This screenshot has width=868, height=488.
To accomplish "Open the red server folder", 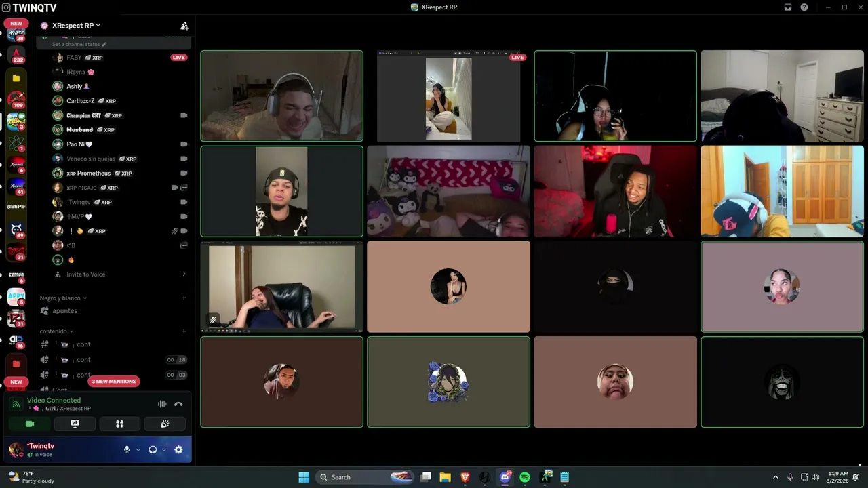I will pyautogui.click(x=16, y=364).
